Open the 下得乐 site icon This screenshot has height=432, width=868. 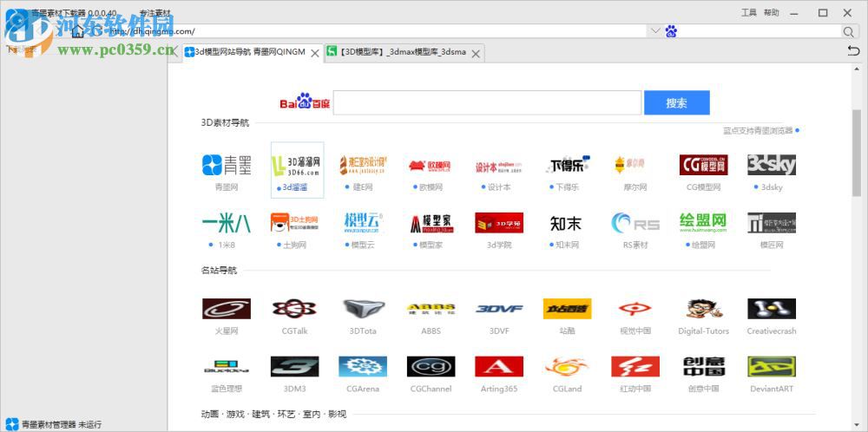(568, 165)
